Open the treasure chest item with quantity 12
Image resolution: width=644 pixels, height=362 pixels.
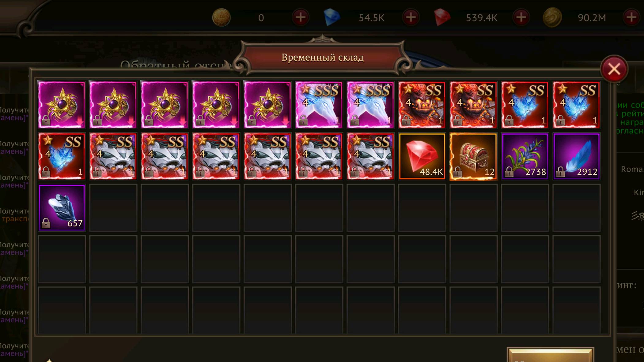pos(473,156)
